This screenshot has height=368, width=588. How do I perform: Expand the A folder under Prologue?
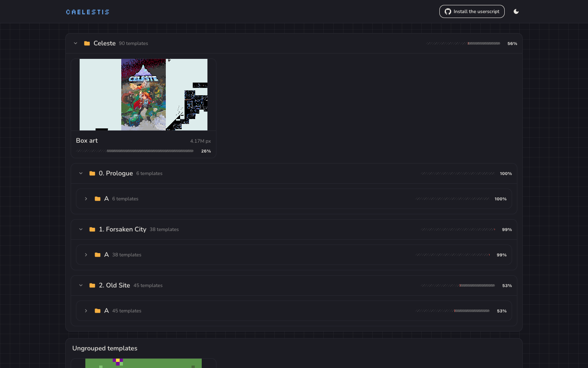click(86, 199)
